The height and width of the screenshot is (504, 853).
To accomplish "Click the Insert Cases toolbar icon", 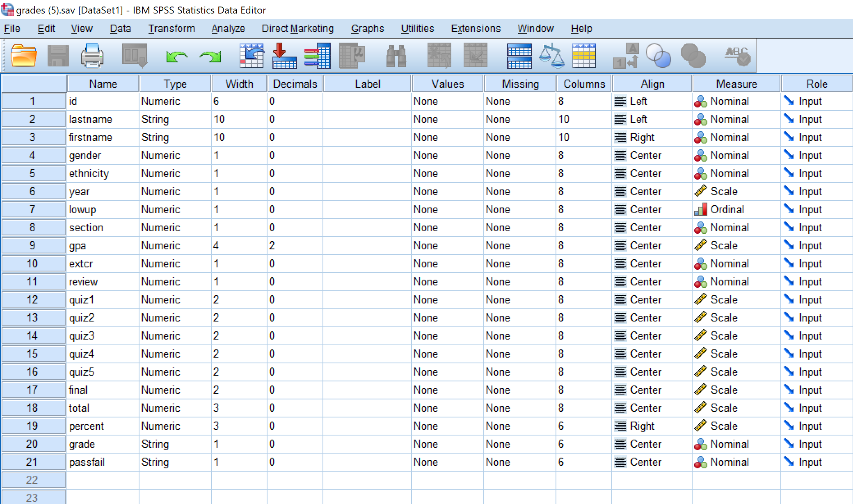I will (x=439, y=56).
